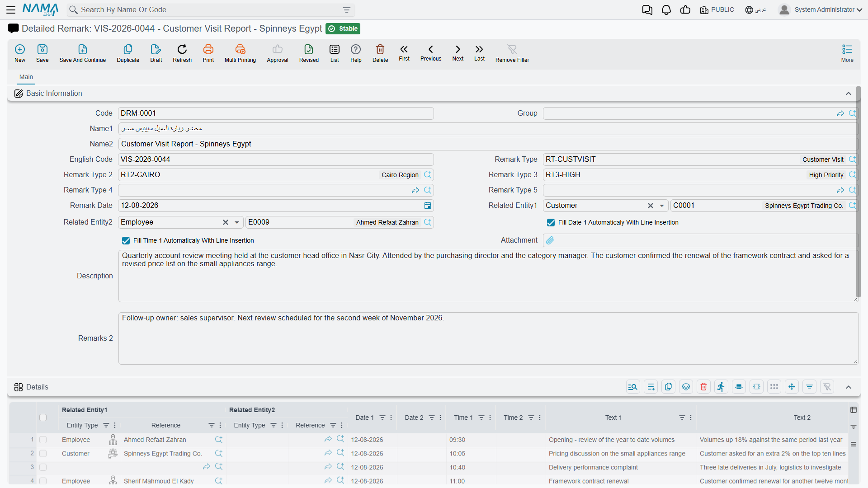The height and width of the screenshot is (488, 868).
Task: Open lookup for Remark Type 2 Cairo Region
Action: pyautogui.click(x=428, y=175)
